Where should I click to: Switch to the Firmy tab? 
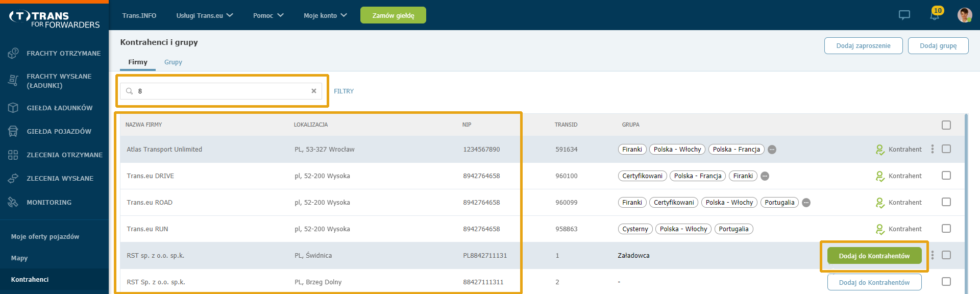[x=138, y=62]
